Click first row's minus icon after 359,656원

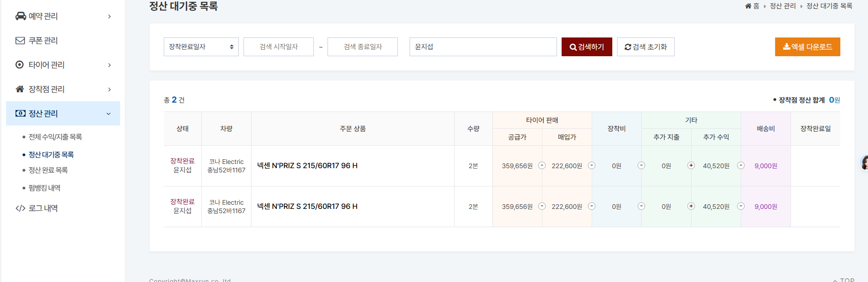[542, 165]
